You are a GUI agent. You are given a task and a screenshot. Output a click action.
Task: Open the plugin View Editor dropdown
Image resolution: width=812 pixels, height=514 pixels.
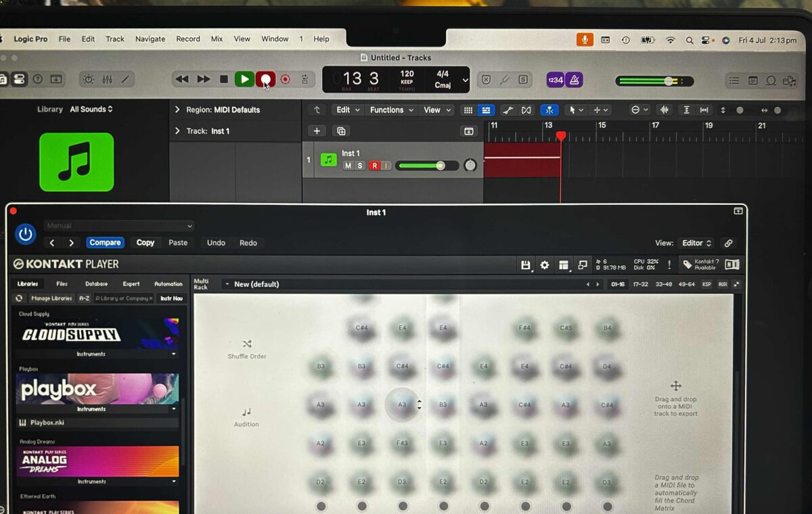tap(697, 243)
